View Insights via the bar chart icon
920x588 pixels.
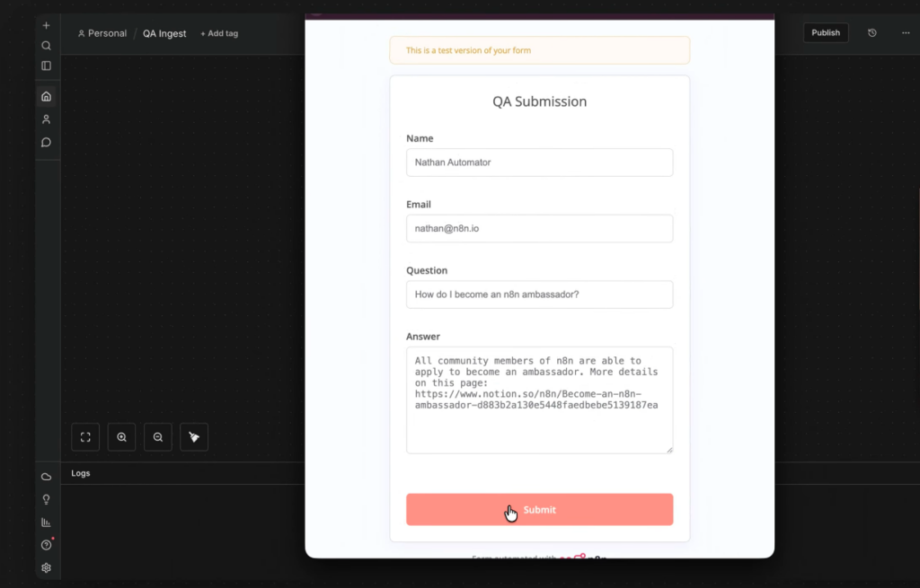[46, 522]
